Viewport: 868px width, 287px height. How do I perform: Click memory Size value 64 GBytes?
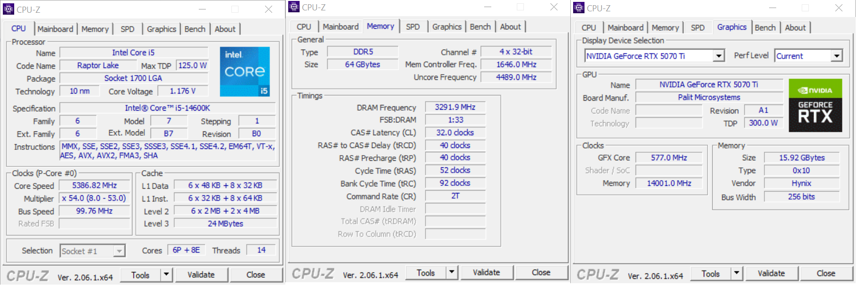click(x=363, y=64)
